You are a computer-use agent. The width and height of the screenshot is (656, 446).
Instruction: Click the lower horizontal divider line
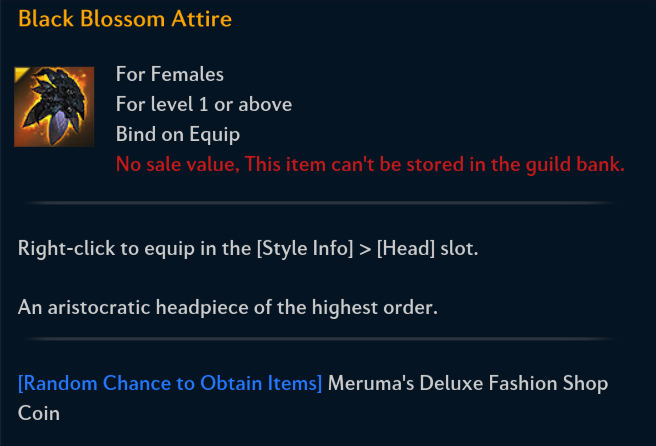coord(320,341)
